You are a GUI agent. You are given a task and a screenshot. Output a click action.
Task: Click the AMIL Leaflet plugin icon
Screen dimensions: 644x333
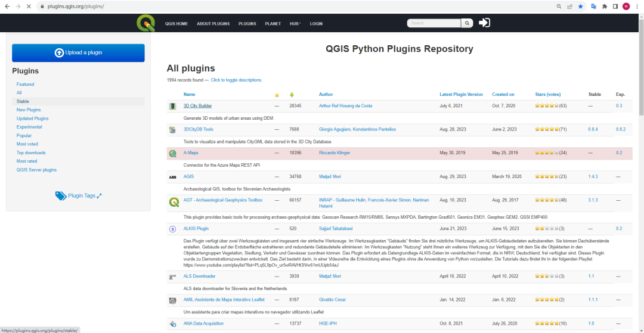tap(172, 301)
